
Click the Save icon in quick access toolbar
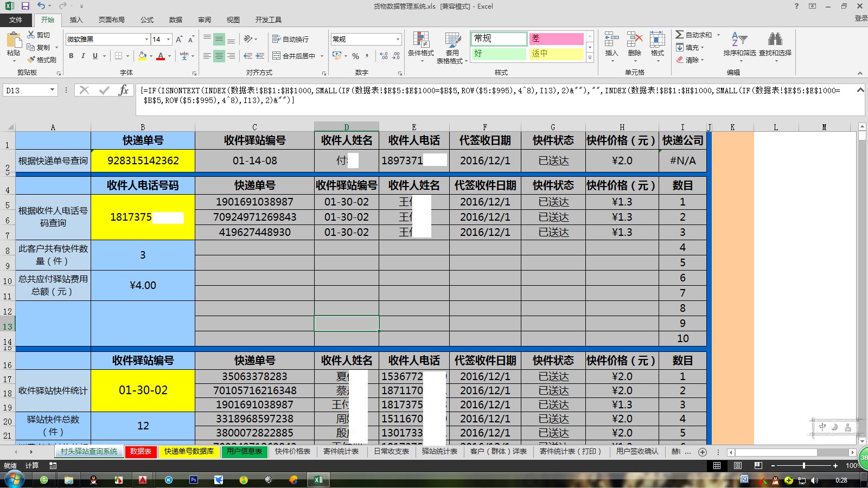[x=25, y=6]
